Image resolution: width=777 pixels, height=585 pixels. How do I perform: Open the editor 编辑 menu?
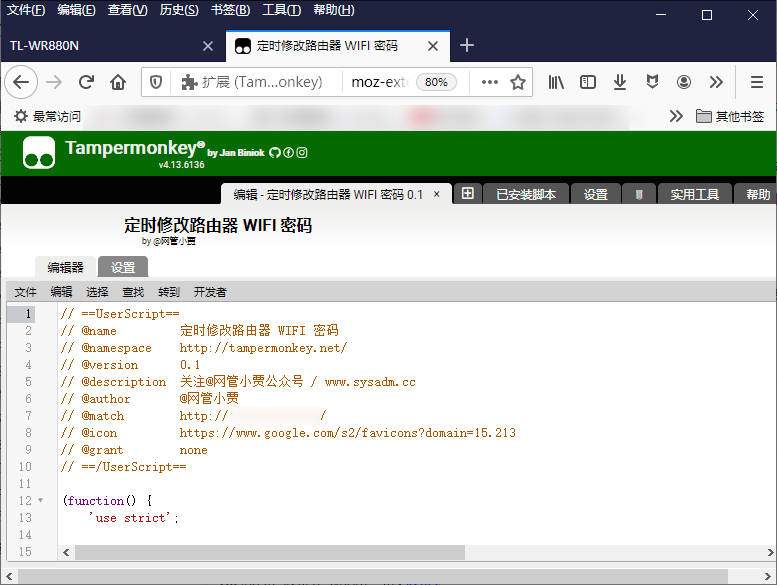pos(61,292)
